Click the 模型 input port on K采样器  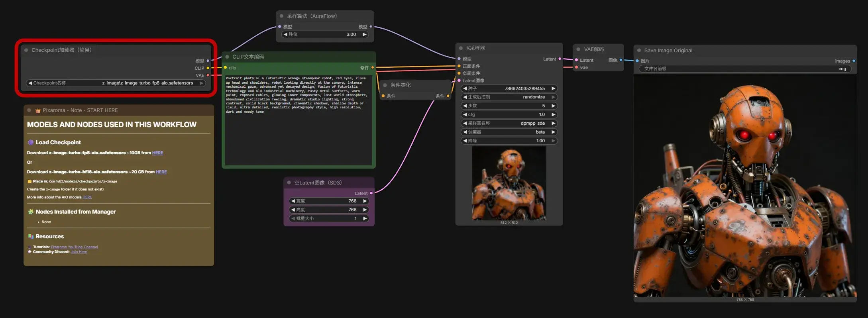tap(459, 59)
